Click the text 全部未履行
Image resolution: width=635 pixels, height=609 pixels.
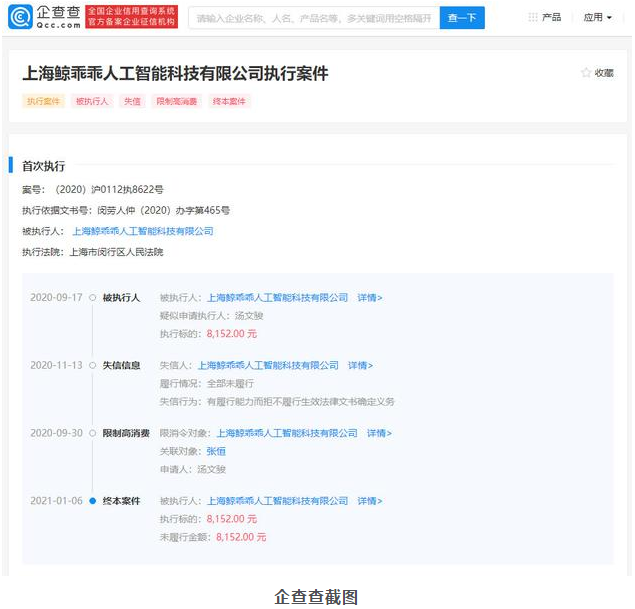(x=230, y=383)
